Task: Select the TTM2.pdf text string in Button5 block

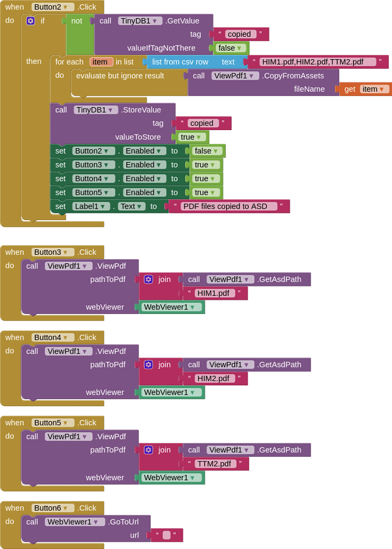Action: (215, 464)
